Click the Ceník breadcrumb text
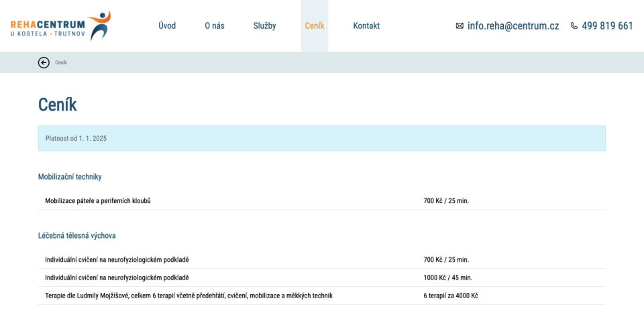644x317 pixels. (61, 63)
